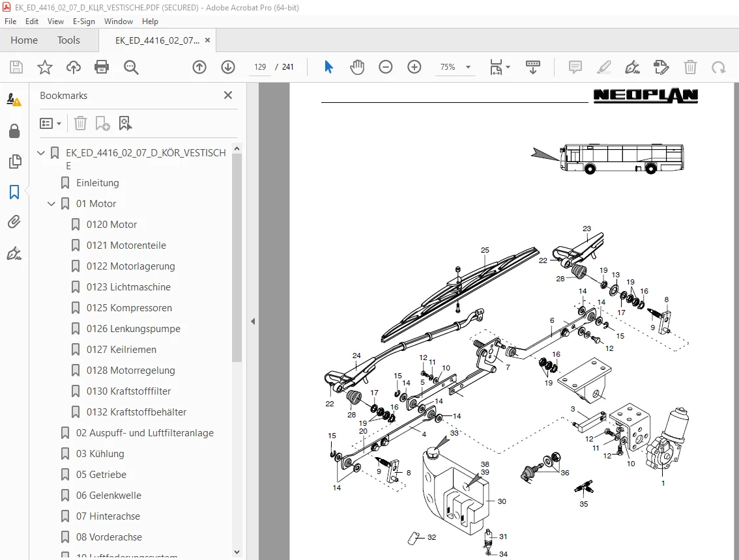Click the scrolling mode keyboard icon

click(x=533, y=67)
